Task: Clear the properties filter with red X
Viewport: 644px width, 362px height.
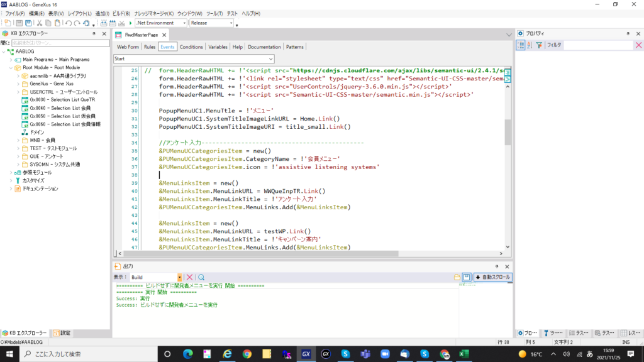Action: point(638,45)
